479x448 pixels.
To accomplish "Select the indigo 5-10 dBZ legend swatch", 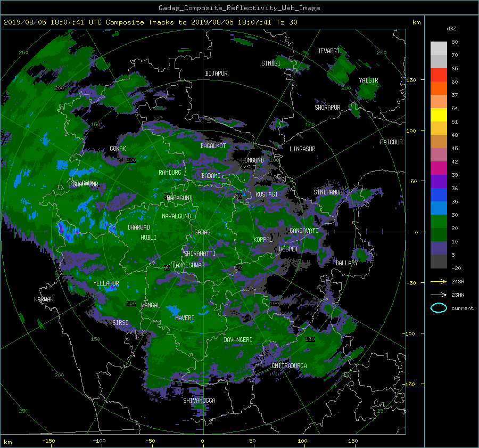I will (439, 248).
